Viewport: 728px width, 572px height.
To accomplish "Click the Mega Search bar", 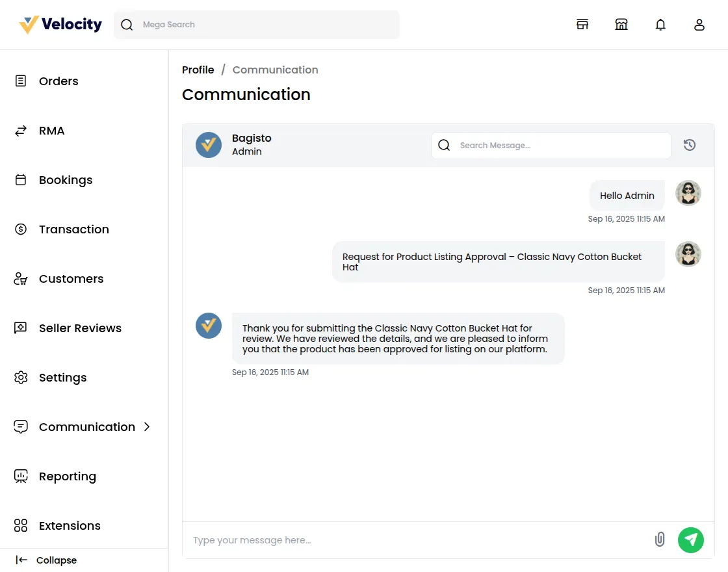I will 257,24.
